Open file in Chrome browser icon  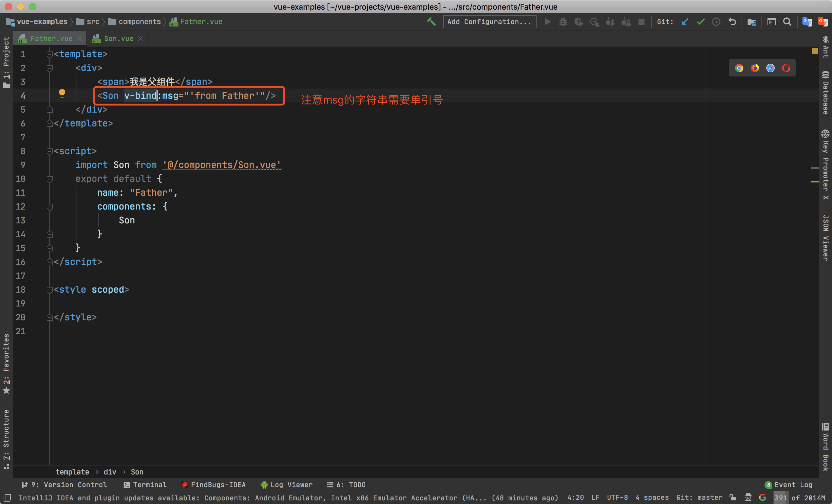pyautogui.click(x=739, y=68)
